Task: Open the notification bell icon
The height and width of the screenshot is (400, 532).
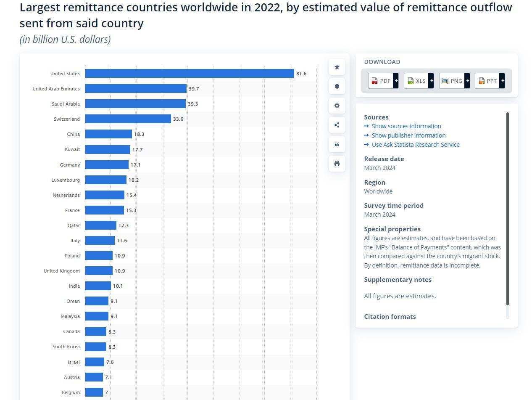Action: tap(337, 86)
